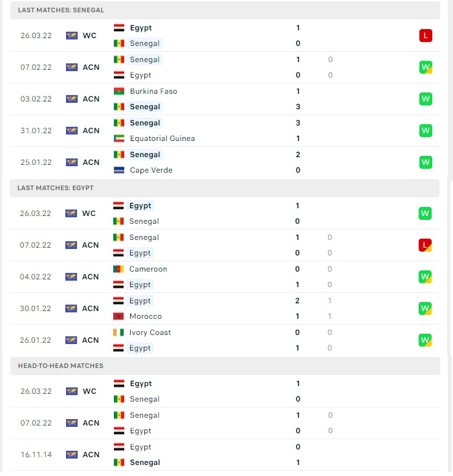Open the Equatorial Guinea team link
Screen dimensions: 453x476
162,138
